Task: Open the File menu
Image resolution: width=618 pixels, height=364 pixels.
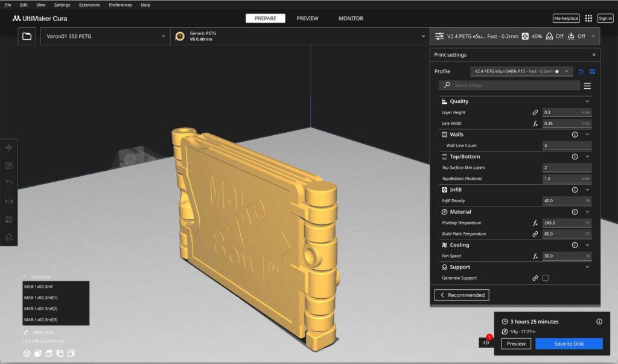Action: 7,5
